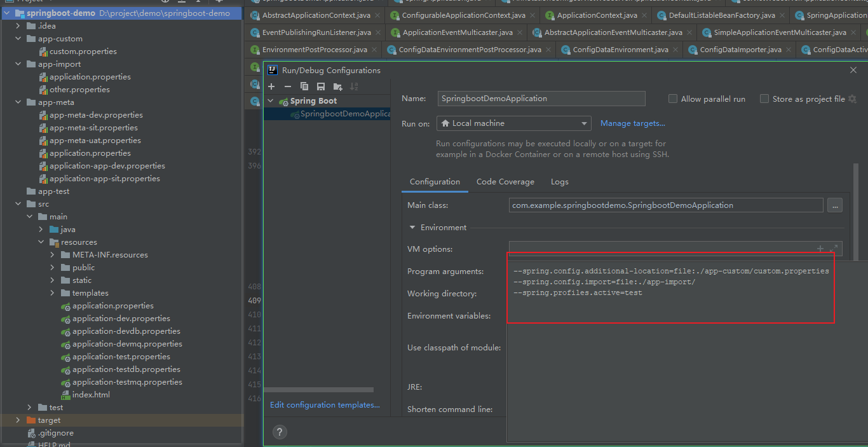This screenshot has width=868, height=447.
Task: Expand the .idea folder
Action: (x=18, y=26)
